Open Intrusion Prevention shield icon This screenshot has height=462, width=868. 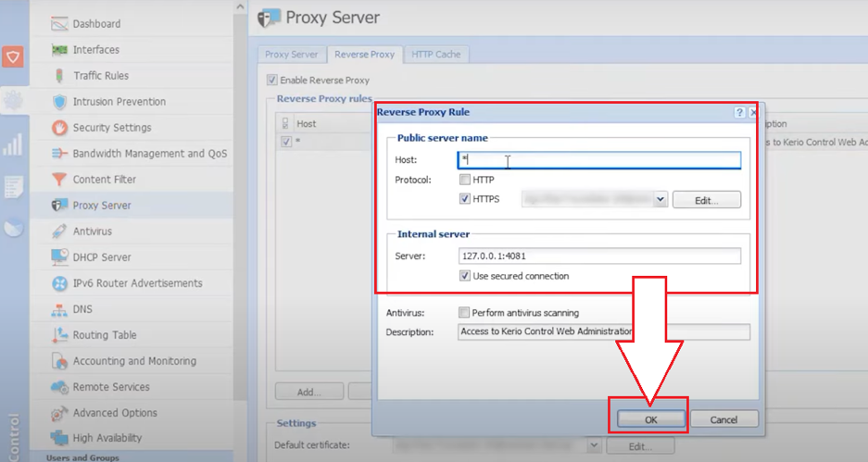pos(59,102)
